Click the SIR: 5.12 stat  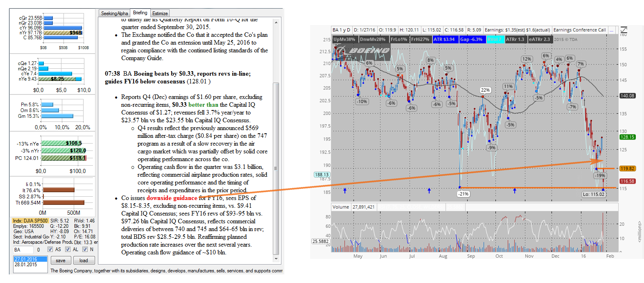coord(60,221)
